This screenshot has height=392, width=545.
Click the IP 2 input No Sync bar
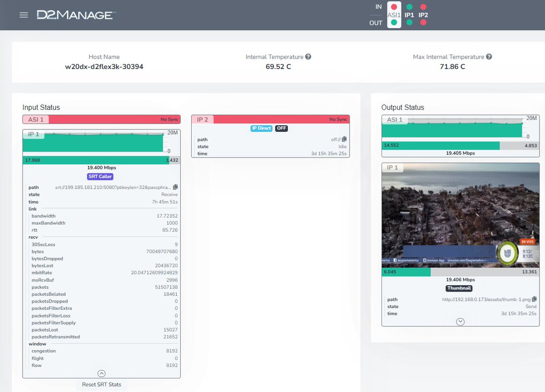tap(271, 119)
